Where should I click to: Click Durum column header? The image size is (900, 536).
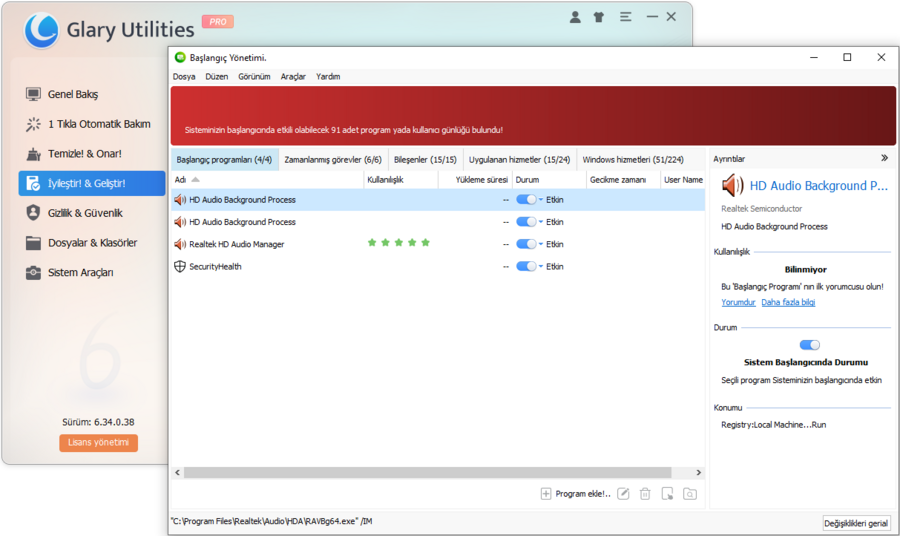point(549,180)
